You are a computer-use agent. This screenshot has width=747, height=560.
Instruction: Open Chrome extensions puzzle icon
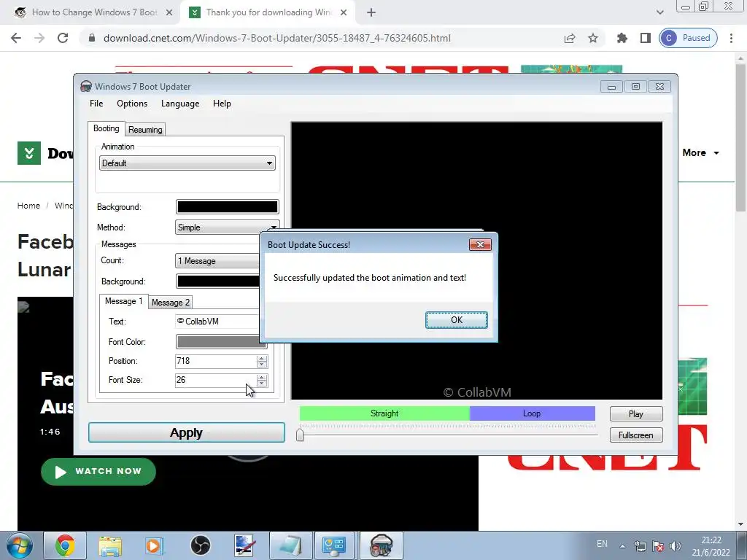(x=622, y=38)
